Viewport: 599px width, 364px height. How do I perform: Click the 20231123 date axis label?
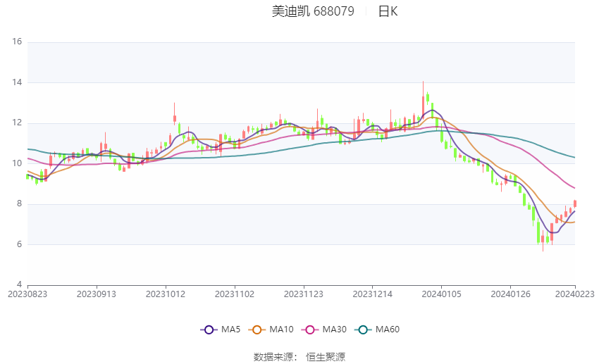[303, 294]
